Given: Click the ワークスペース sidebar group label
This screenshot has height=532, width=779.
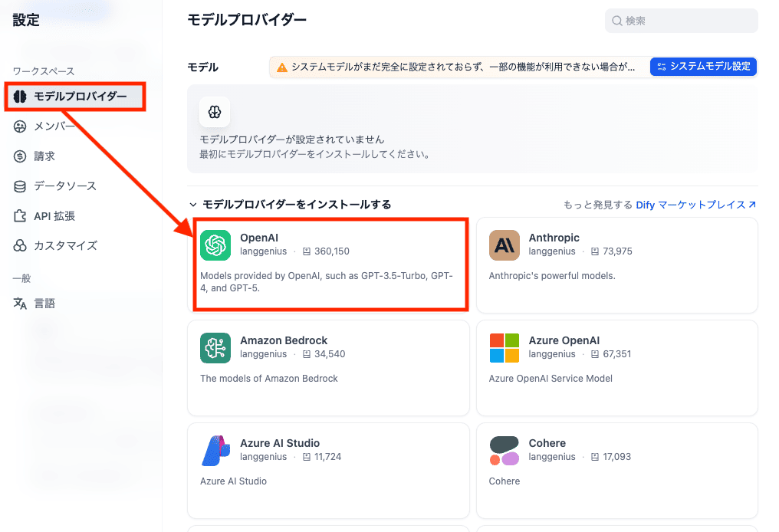Looking at the screenshot, I should click(x=44, y=71).
